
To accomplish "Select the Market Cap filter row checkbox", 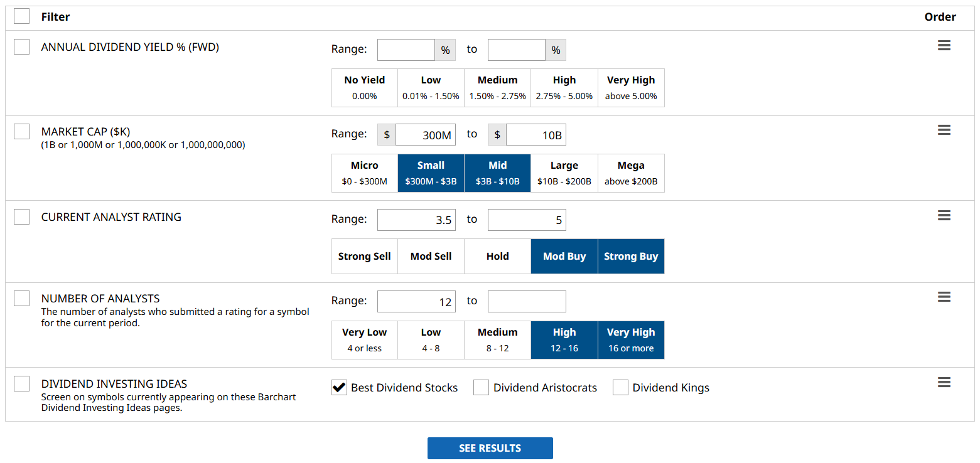I will click(21, 132).
